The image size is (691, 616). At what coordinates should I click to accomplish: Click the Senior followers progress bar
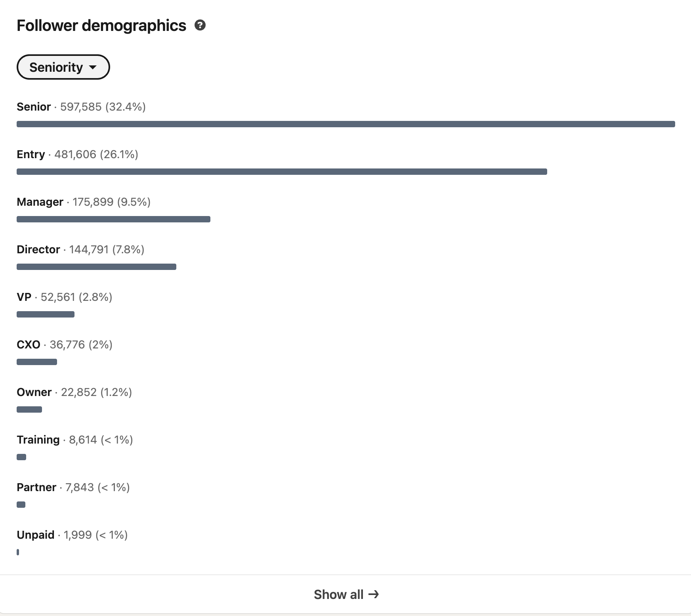[x=345, y=124]
